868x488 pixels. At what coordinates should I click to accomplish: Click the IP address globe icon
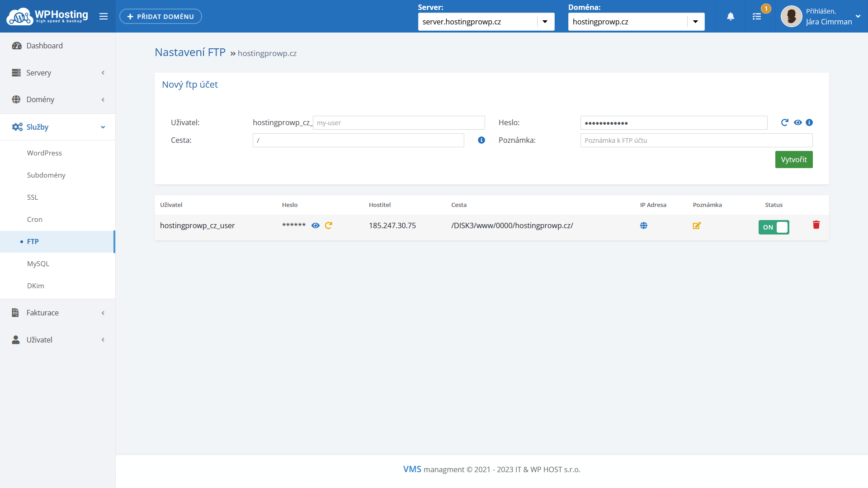click(644, 225)
